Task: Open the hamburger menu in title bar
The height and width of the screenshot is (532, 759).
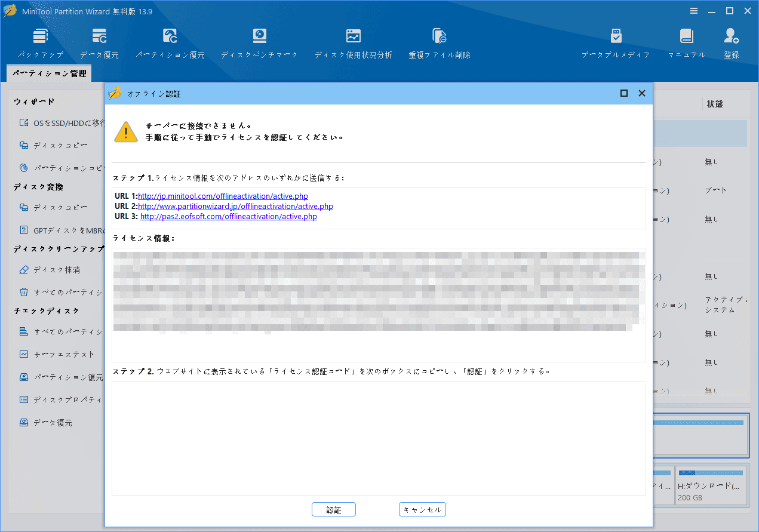Action: [x=694, y=11]
